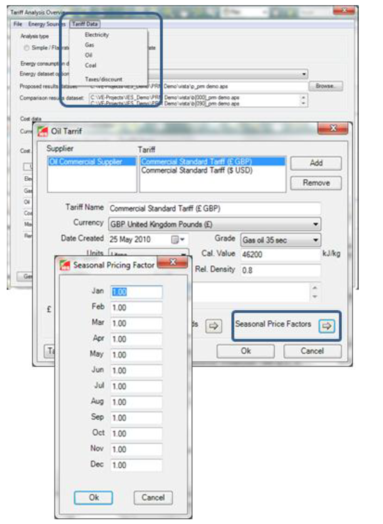This screenshot has width=383, height=524.
Task: Click the arrow button left of Seasonal Price Factors
Action: (214, 325)
